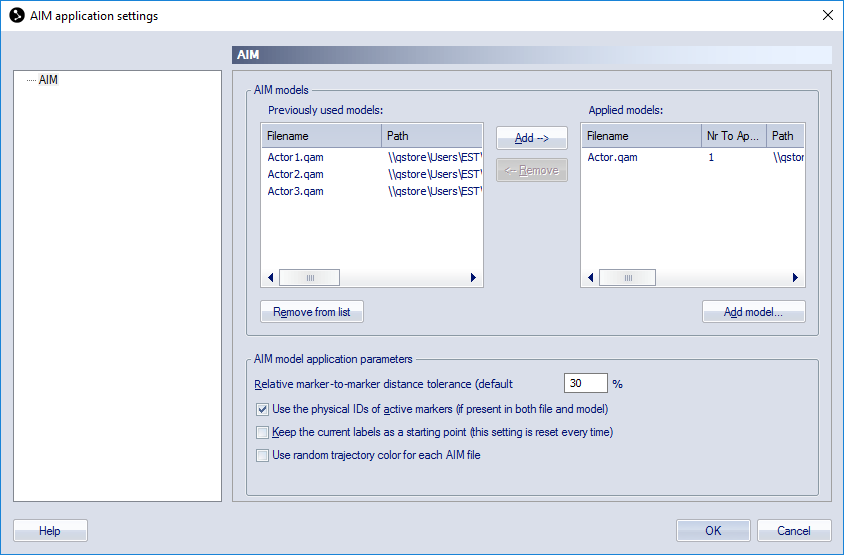Select Actor1.qam in previously used models
The height and width of the screenshot is (555, 844).
click(x=296, y=157)
